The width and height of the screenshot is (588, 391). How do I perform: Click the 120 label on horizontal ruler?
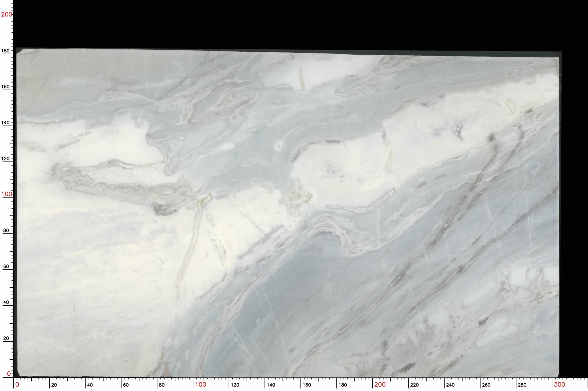tap(235, 385)
